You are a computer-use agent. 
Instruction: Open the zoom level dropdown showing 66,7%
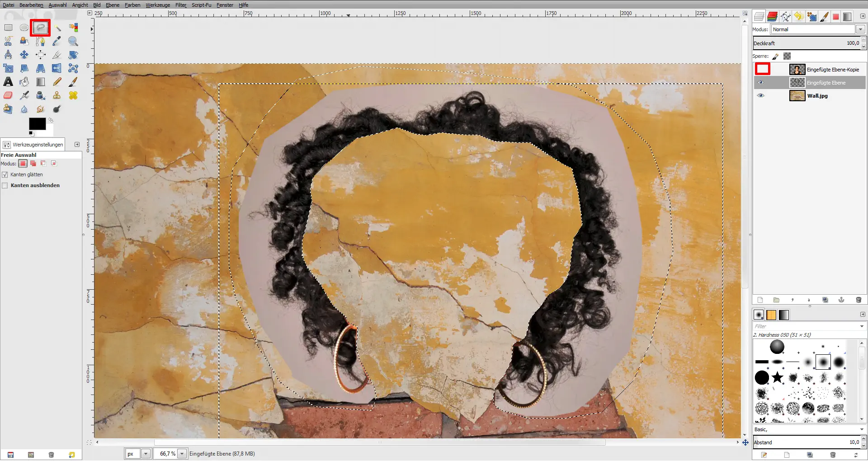pos(182,453)
